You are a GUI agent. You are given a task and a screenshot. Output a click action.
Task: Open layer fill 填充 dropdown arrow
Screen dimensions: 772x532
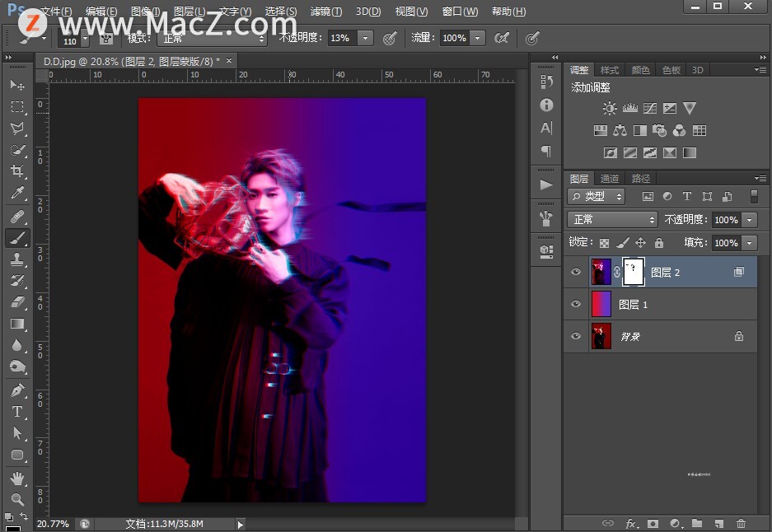[750, 243]
